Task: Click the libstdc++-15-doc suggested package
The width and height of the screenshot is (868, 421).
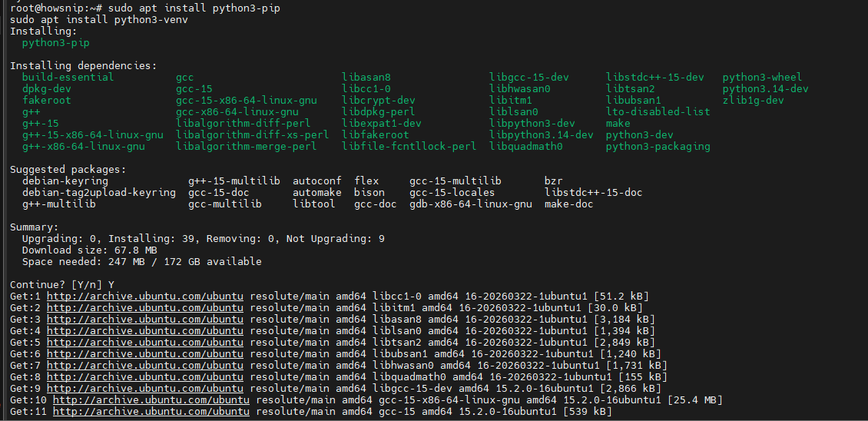Action: click(594, 193)
